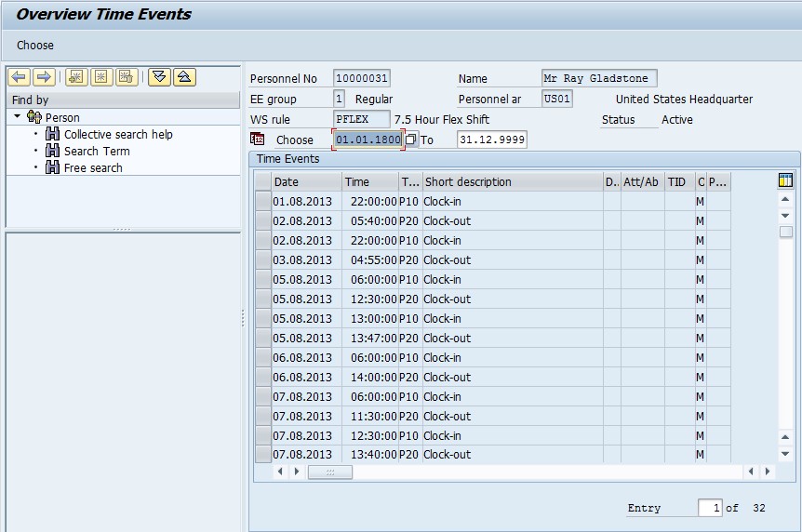
Task: Click the calendar icon beside Choose
Action: click(x=258, y=140)
